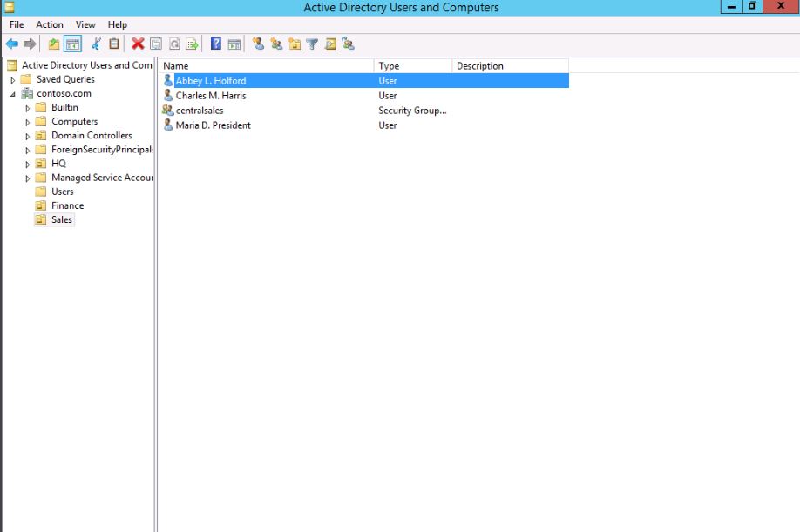Go up one level with folder icon
The height and width of the screenshot is (532, 800).
(x=53, y=44)
